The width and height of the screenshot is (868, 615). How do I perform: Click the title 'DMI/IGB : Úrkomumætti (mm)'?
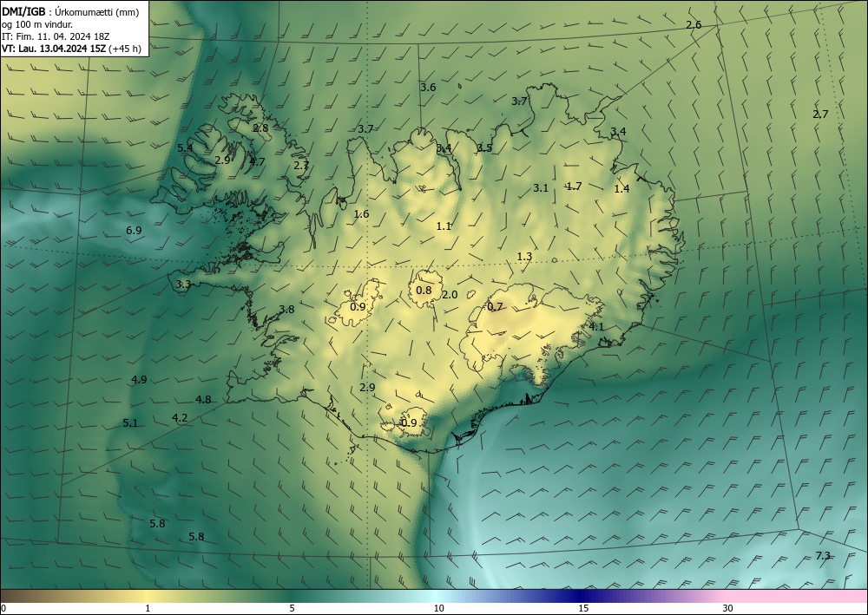[70, 11]
